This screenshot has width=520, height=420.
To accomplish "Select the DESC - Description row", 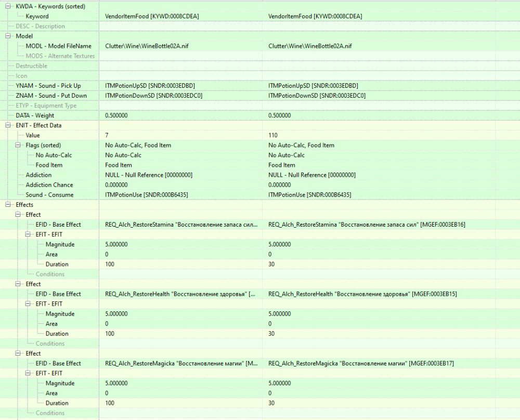I will [x=41, y=26].
